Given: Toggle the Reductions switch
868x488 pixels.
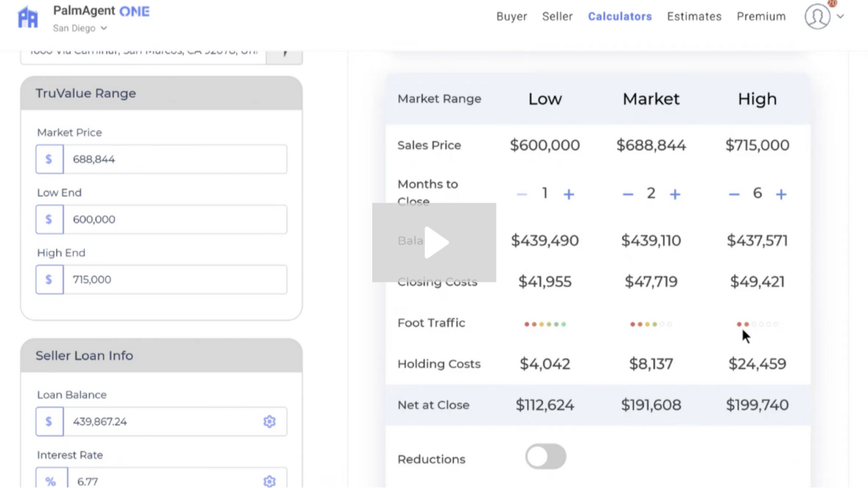Looking at the screenshot, I should click(546, 457).
